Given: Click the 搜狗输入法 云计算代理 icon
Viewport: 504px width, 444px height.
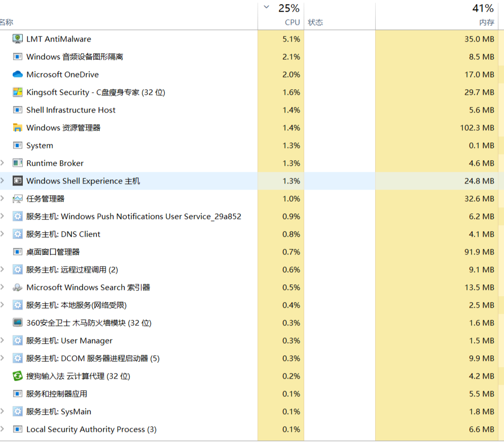Looking at the screenshot, I should [18, 376].
